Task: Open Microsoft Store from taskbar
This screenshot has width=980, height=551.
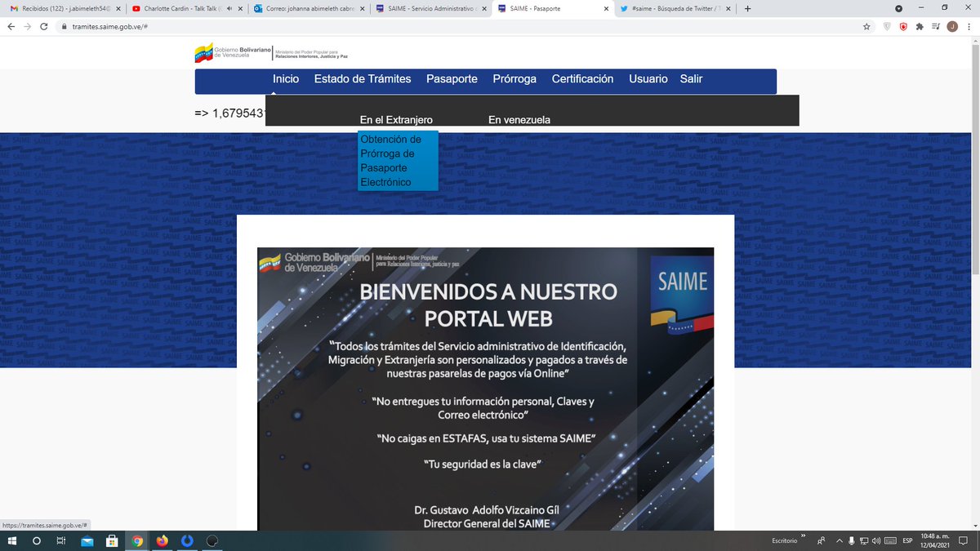Action: click(x=112, y=540)
